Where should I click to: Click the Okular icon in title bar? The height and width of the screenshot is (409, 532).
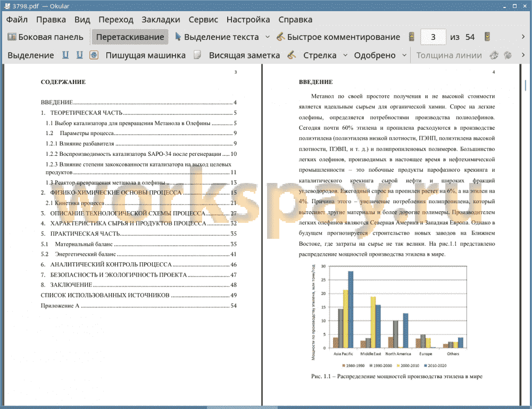(x=7, y=6)
